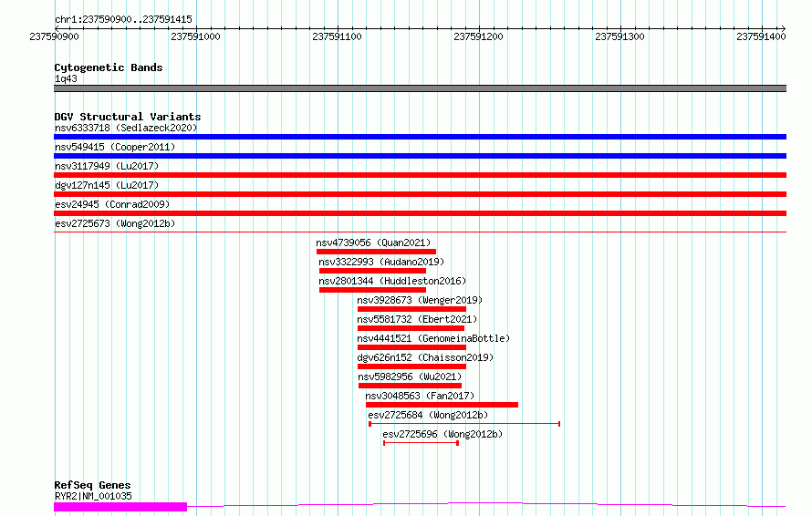Open the nsv549415 (Cooper2011) label
The height and width of the screenshot is (516, 812).
[x=115, y=147]
